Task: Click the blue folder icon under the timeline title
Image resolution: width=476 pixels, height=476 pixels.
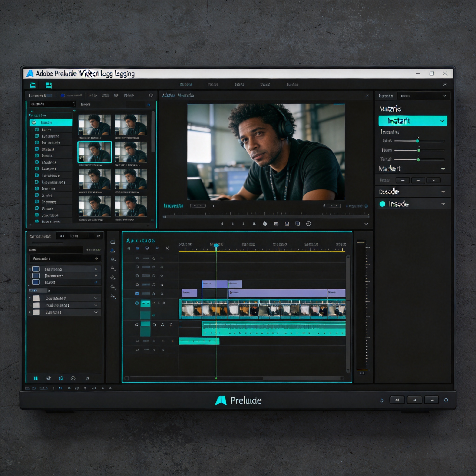Action: coord(138,248)
